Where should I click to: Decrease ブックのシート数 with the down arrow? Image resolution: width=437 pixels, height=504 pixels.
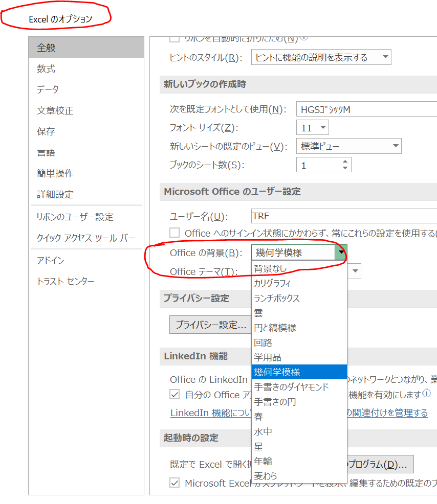pyautogui.click(x=345, y=168)
